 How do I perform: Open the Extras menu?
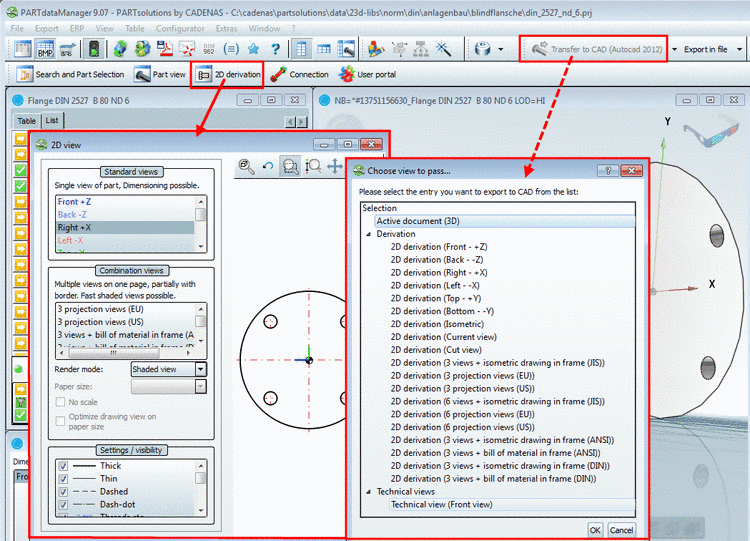226,29
